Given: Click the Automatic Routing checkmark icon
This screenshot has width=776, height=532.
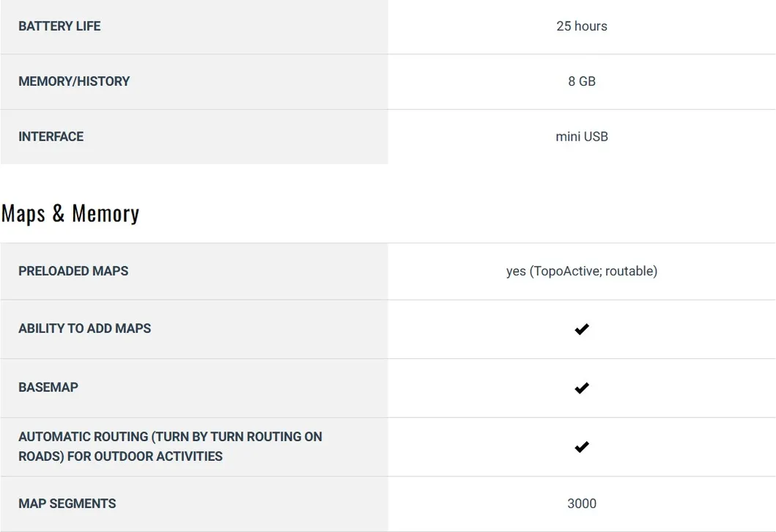Looking at the screenshot, I should point(582,447).
